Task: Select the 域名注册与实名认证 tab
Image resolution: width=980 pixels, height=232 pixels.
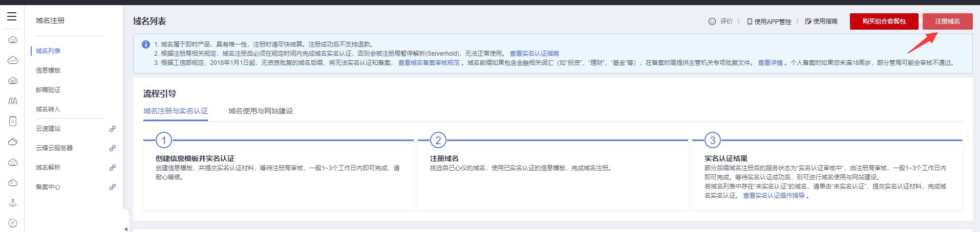Action: pyautogui.click(x=176, y=111)
